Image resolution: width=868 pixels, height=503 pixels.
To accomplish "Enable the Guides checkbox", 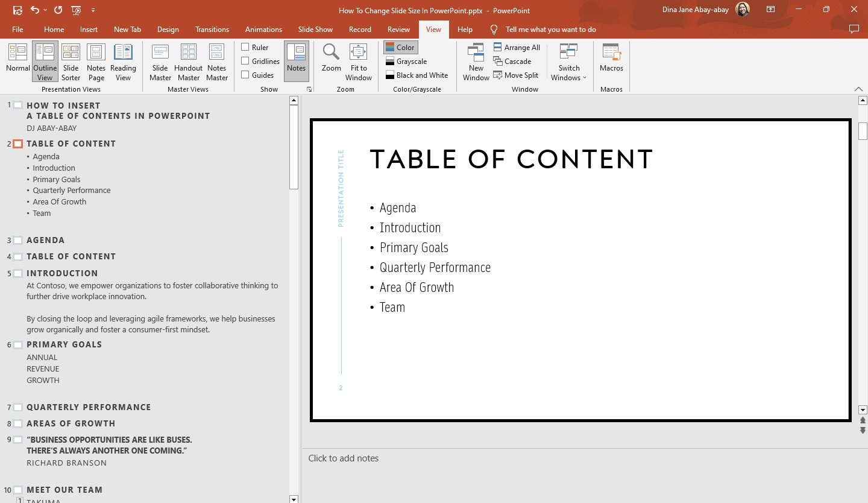I will click(245, 75).
